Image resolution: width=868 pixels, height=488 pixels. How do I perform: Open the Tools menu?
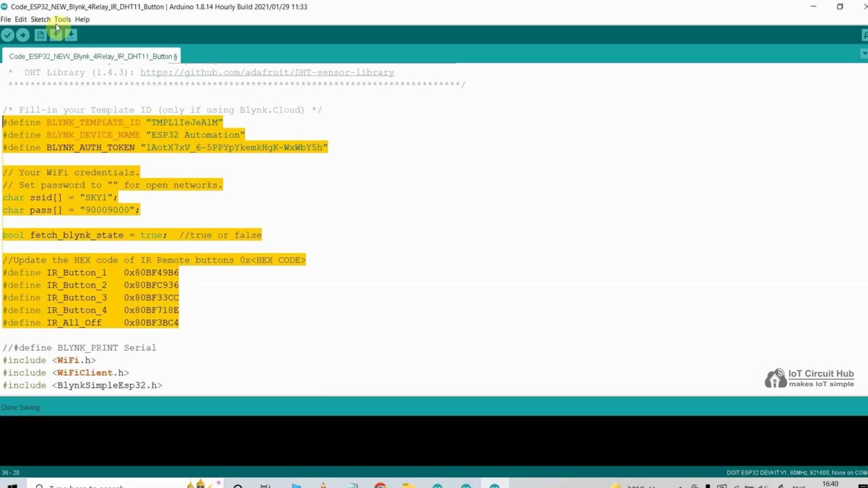(x=62, y=19)
